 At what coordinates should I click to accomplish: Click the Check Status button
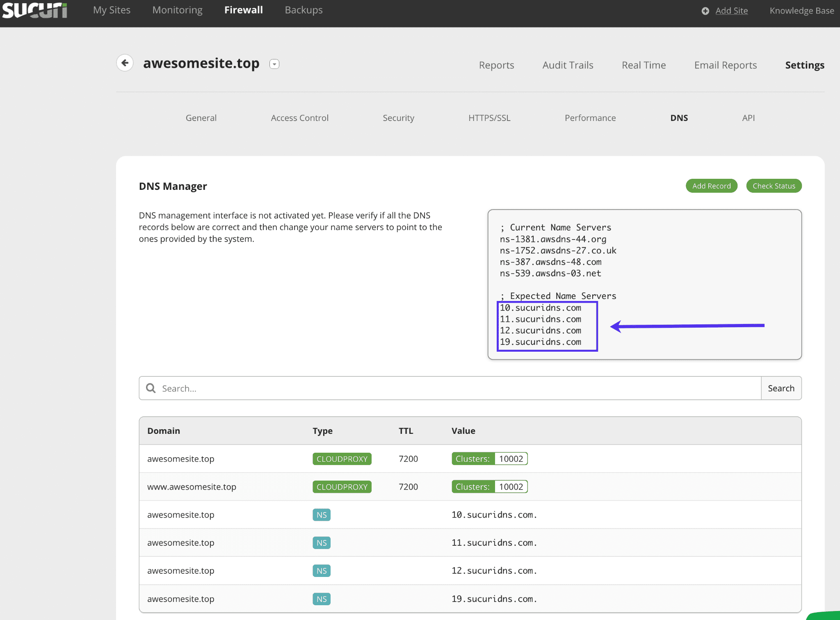774,186
